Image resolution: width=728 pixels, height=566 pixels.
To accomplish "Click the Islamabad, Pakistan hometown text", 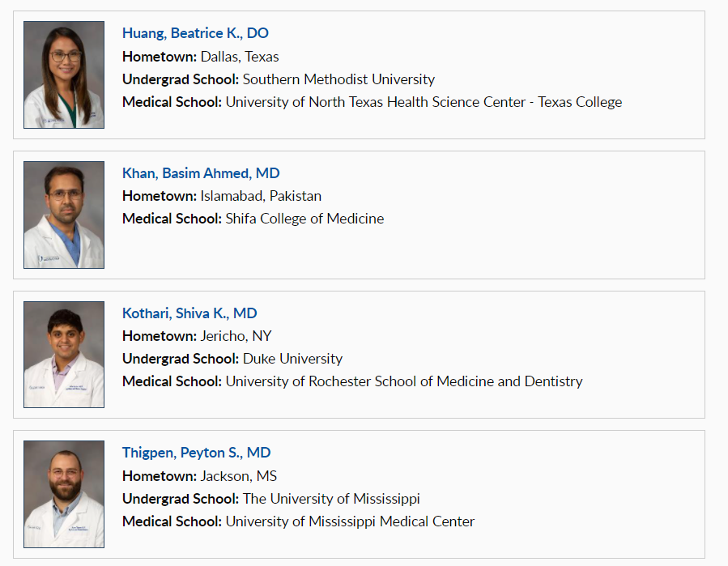I will [261, 196].
